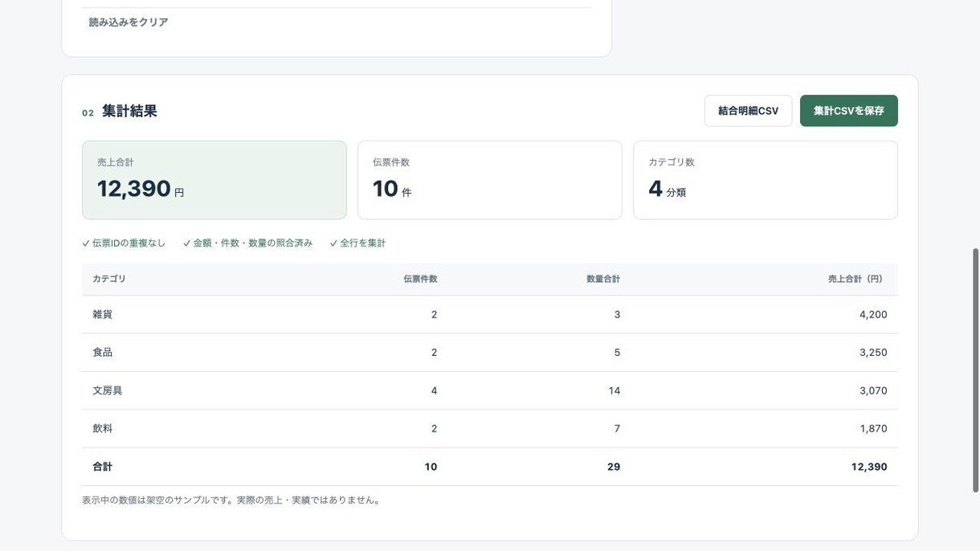Screen dimensions: 980x551
Task: Select the 伝票件数 summary card
Action: pos(490,180)
